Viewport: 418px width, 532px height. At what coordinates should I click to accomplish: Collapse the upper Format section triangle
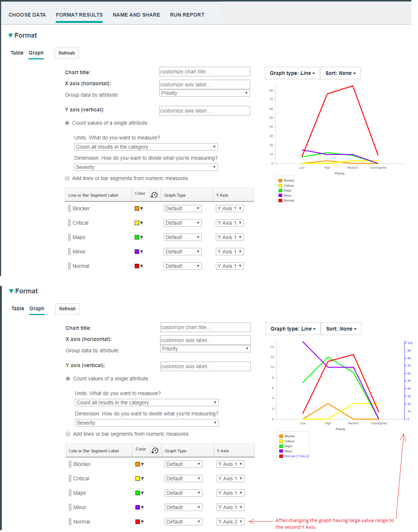pyautogui.click(x=10, y=35)
